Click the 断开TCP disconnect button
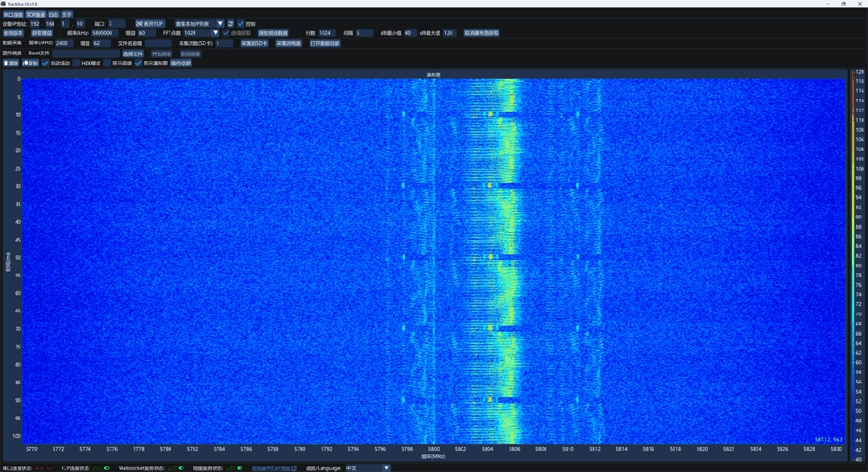 point(150,24)
